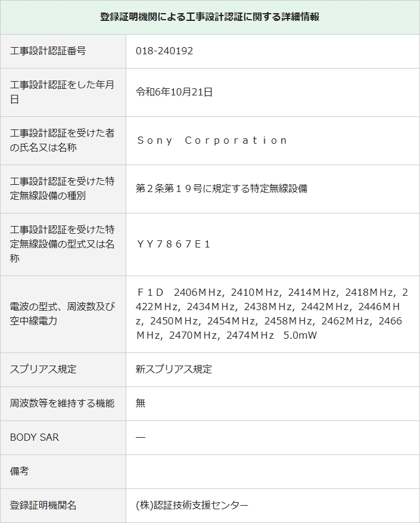The height and width of the screenshot is (523, 420).
Task: Click the BODY SAR label cell
Action: pyautogui.click(x=63, y=438)
